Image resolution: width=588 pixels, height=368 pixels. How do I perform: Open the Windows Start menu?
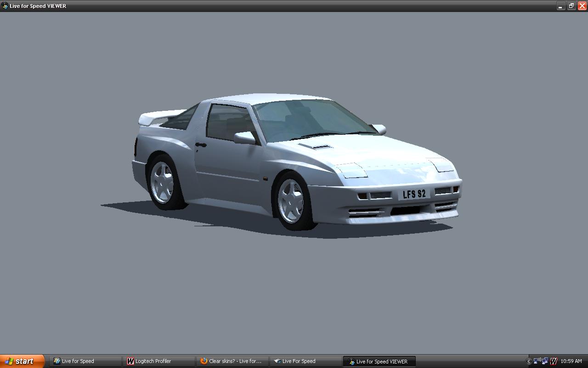[x=22, y=361]
